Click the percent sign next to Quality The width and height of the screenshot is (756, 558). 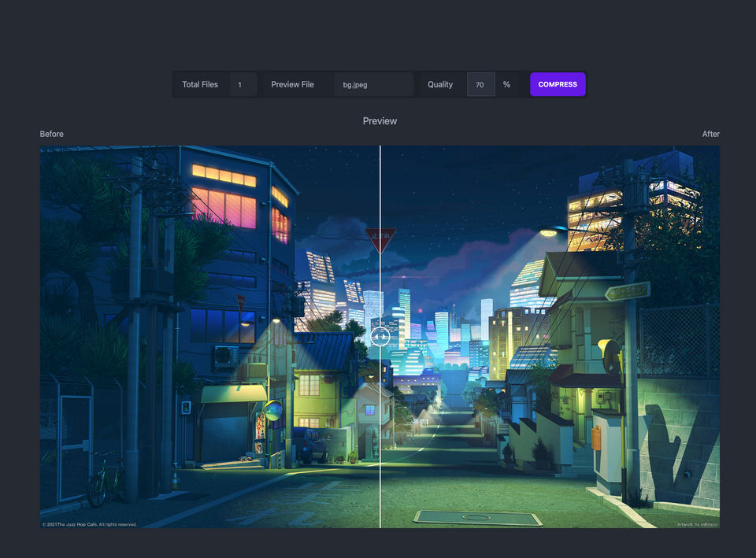coord(506,84)
